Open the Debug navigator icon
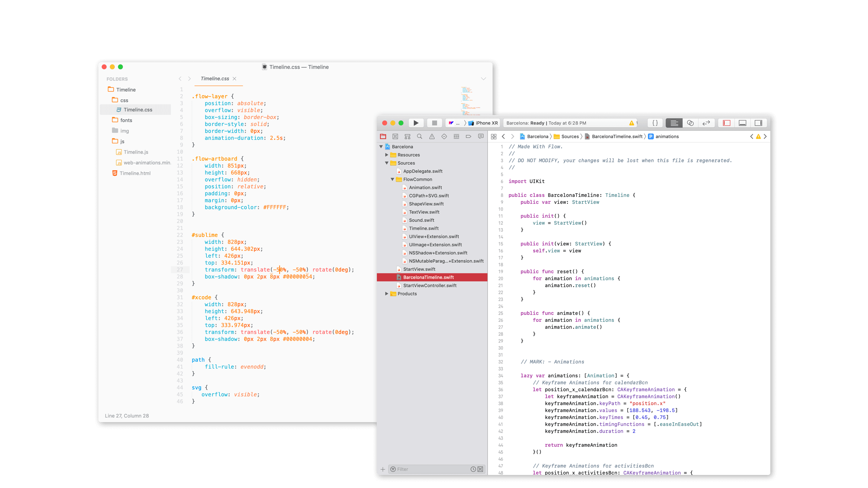The height and width of the screenshot is (488, 868). 456,136
